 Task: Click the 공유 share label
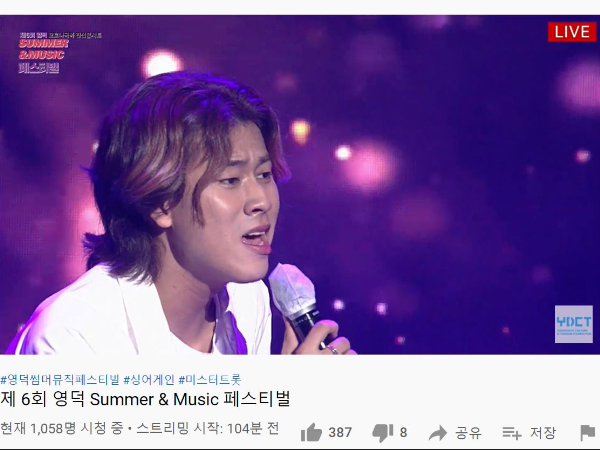point(468,433)
